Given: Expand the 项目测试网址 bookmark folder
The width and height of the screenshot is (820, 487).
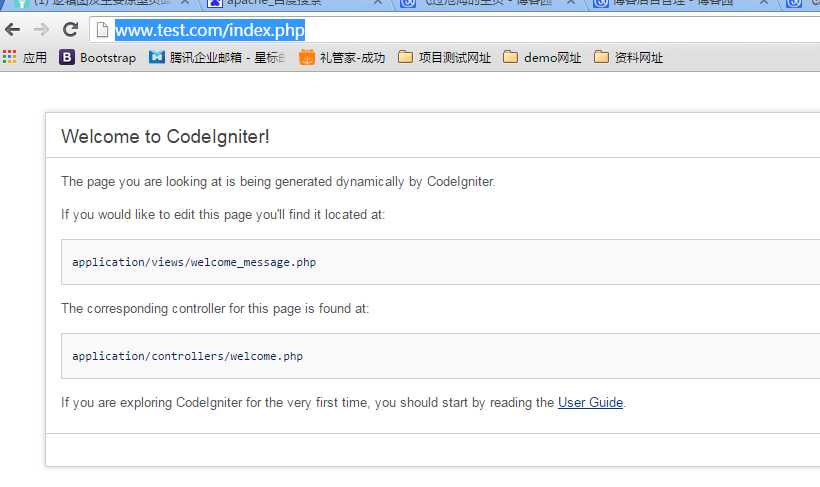Looking at the screenshot, I should (x=445, y=57).
